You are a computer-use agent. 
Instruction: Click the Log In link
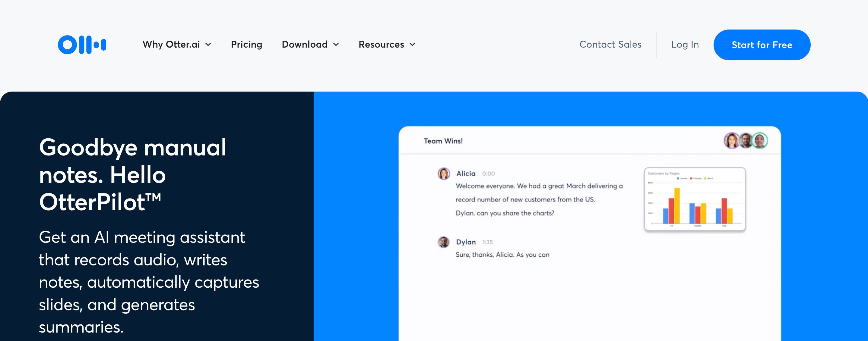(x=685, y=45)
